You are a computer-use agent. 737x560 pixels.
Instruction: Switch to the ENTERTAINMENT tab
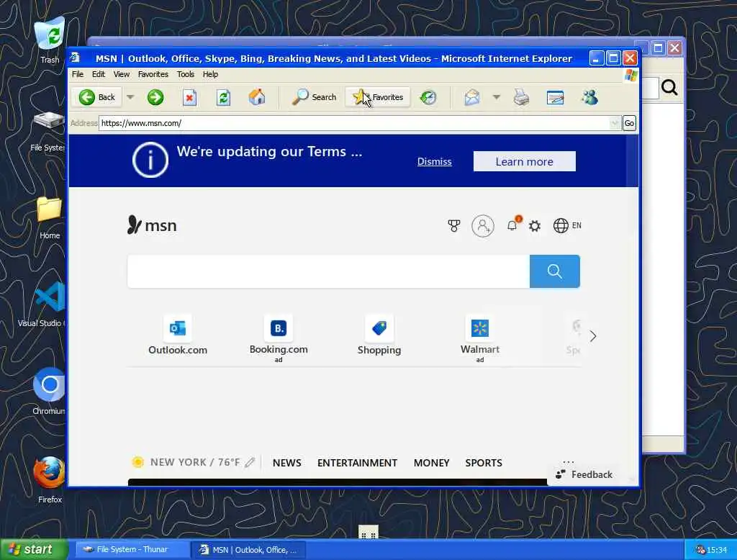pos(357,463)
